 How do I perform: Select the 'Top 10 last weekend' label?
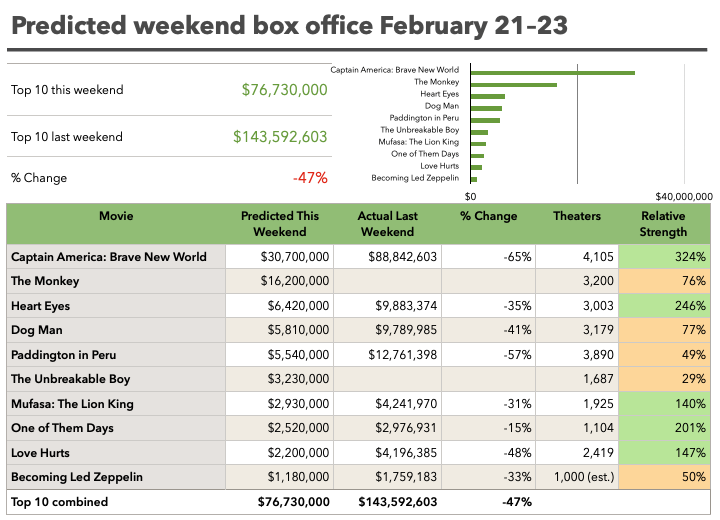[x=67, y=136]
